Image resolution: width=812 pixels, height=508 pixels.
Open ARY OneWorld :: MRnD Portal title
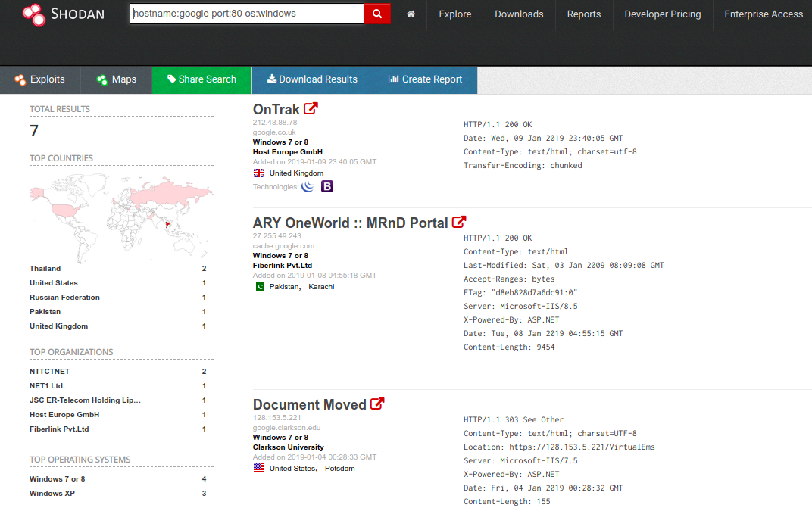pos(350,223)
